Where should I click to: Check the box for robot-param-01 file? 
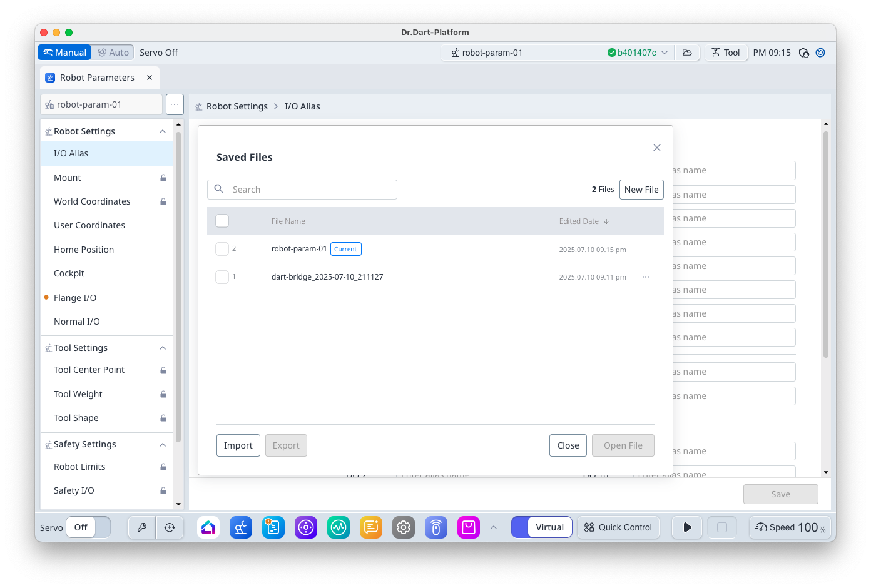(222, 249)
